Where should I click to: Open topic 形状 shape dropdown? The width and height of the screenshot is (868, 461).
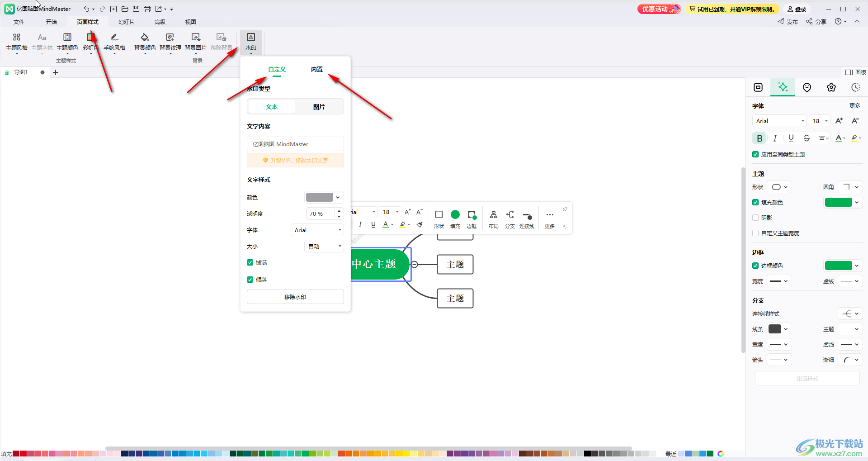(779, 187)
